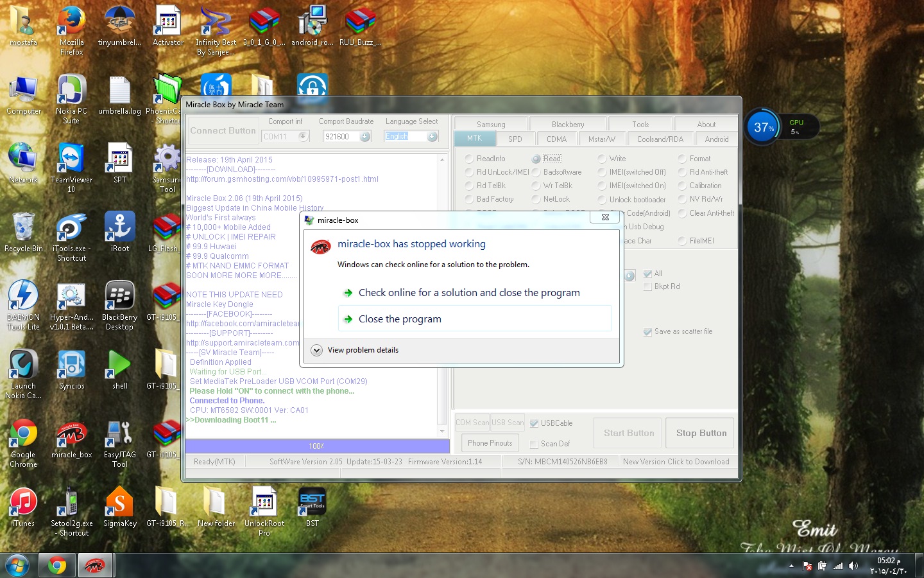This screenshot has height=578, width=924.
Task: Click Close the program option
Action: 475,319
